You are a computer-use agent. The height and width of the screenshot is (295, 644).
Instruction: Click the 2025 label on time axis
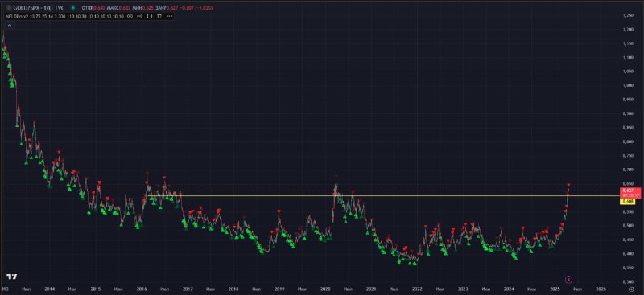[x=555, y=289]
